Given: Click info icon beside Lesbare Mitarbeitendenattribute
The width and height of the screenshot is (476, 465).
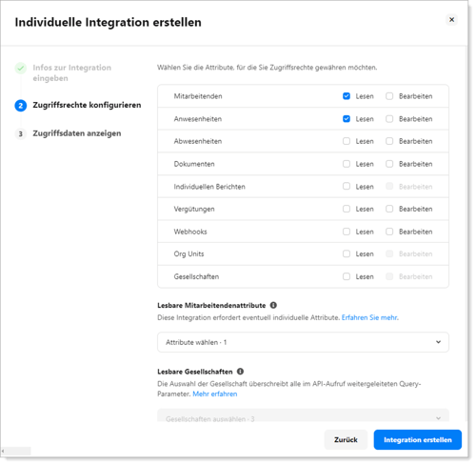Looking at the screenshot, I should click(273, 305).
